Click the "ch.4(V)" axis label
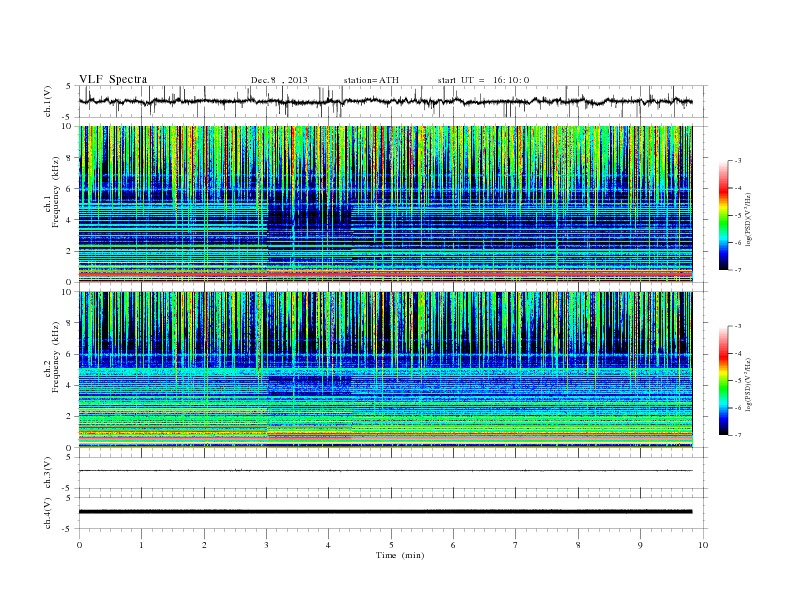 pyautogui.click(x=47, y=513)
